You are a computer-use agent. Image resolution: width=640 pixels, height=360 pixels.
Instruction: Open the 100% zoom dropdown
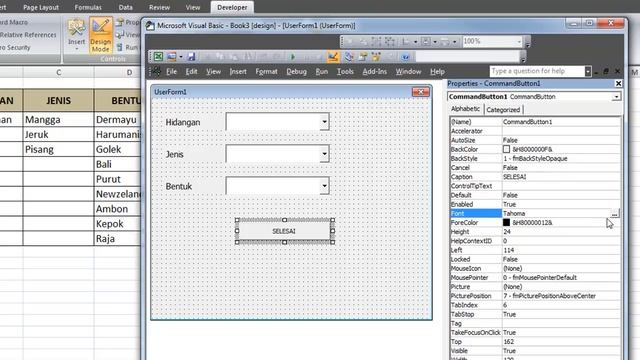click(519, 42)
